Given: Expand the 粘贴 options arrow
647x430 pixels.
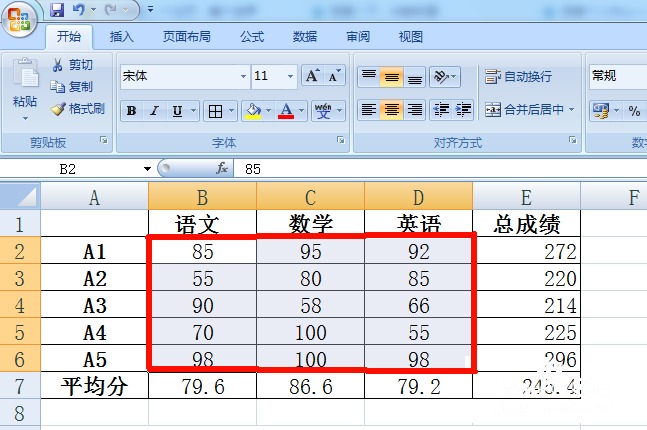Looking at the screenshot, I should tap(25, 118).
